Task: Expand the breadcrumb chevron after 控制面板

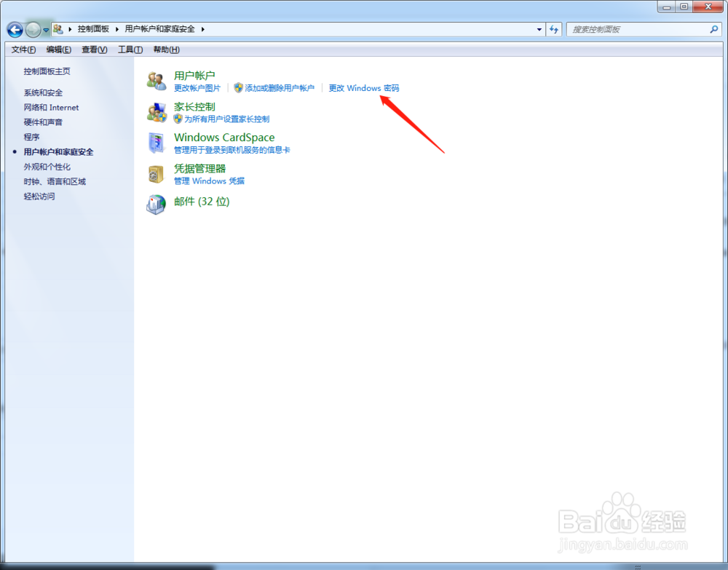Action: (119, 29)
